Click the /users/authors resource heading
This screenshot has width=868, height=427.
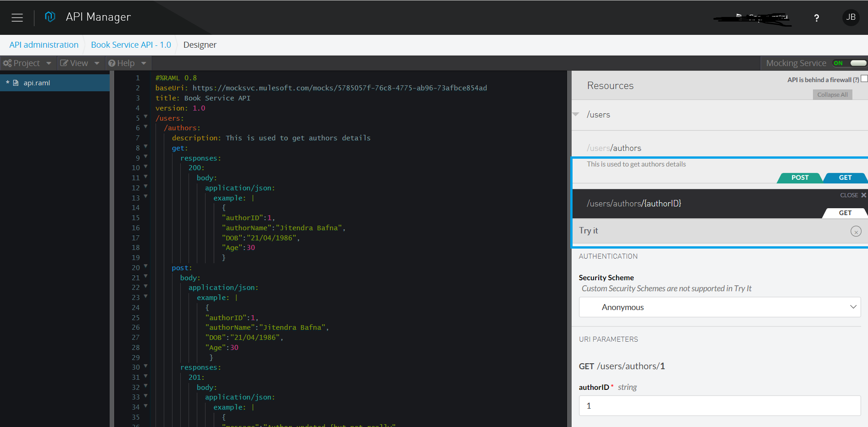point(614,148)
